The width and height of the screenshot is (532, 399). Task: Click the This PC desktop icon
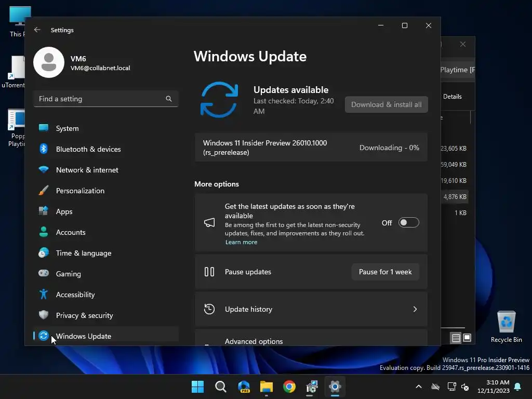point(17,21)
